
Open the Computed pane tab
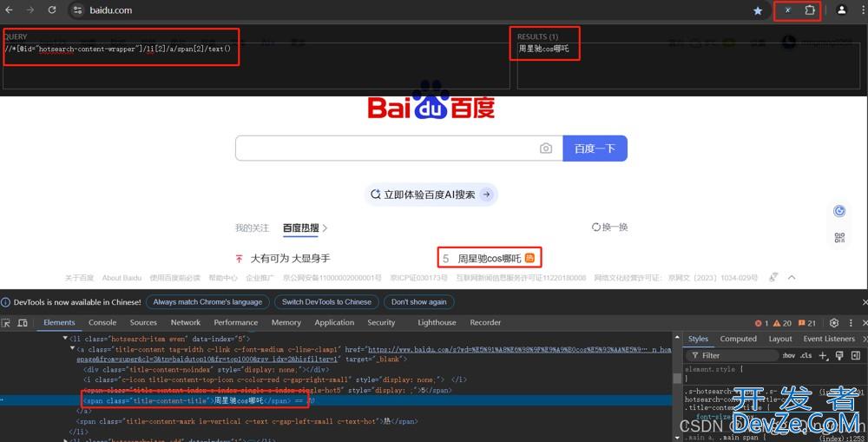[x=738, y=339]
